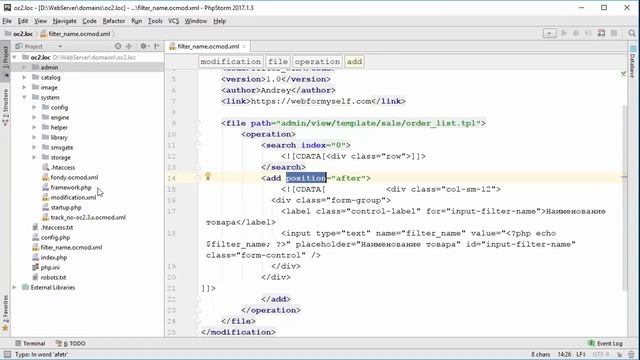Click the add breadcrumb
The image size is (640, 360).
pos(354,62)
